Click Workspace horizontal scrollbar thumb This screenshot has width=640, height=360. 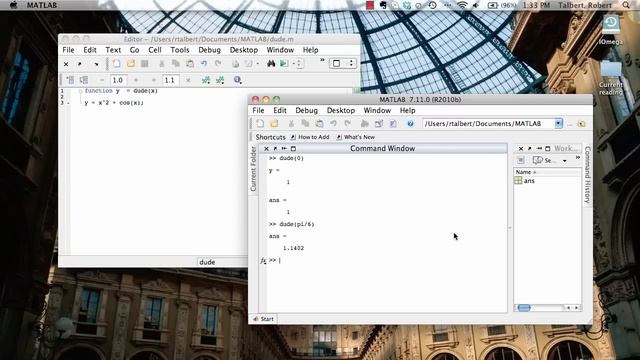coord(524,308)
